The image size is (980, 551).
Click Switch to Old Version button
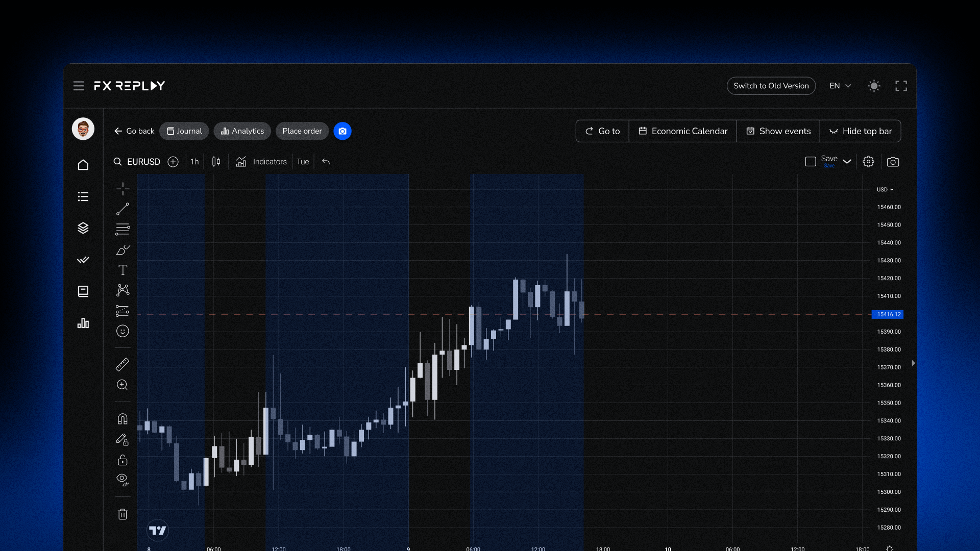(771, 86)
